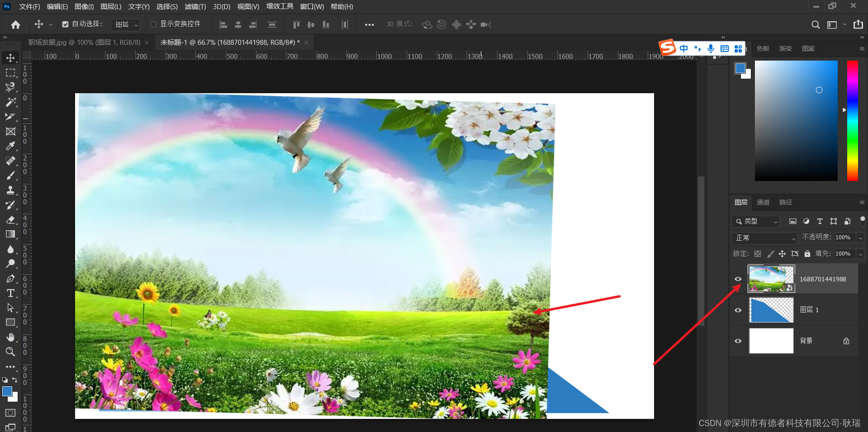The image size is (868, 432).
Task: Switch to the 路径 tab
Action: click(785, 202)
